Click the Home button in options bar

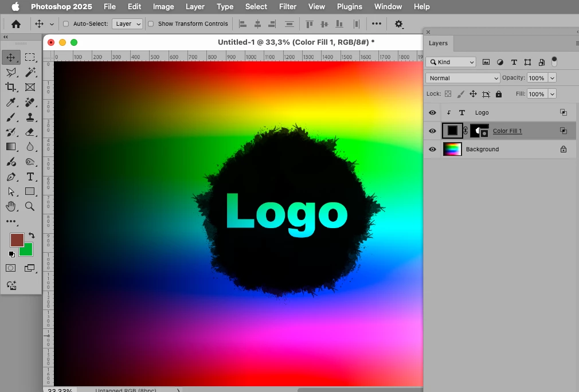click(x=16, y=25)
